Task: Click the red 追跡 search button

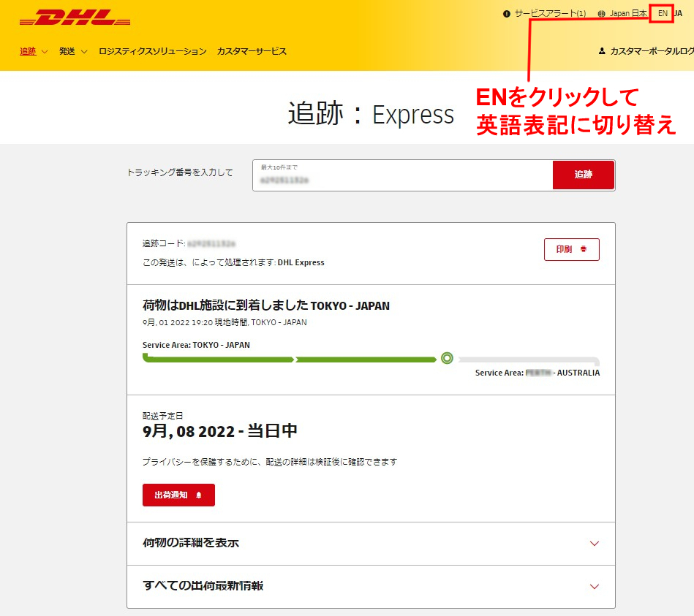Action: (584, 175)
